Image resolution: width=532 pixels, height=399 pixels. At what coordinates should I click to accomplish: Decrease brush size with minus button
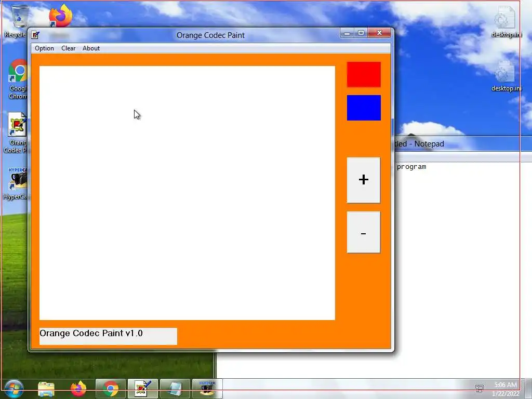tap(363, 232)
